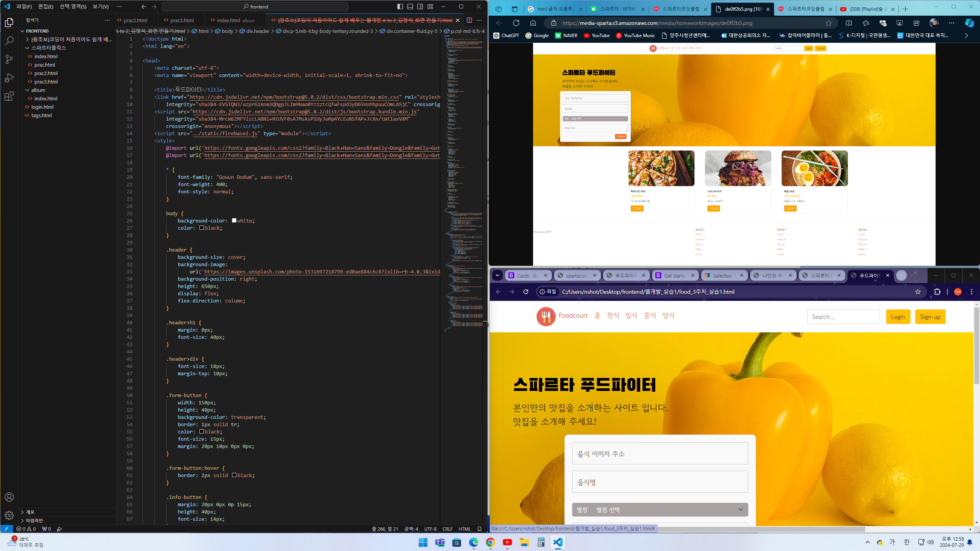Click the 일식 nav link
Viewport: 980px width, 551px height.
click(631, 315)
